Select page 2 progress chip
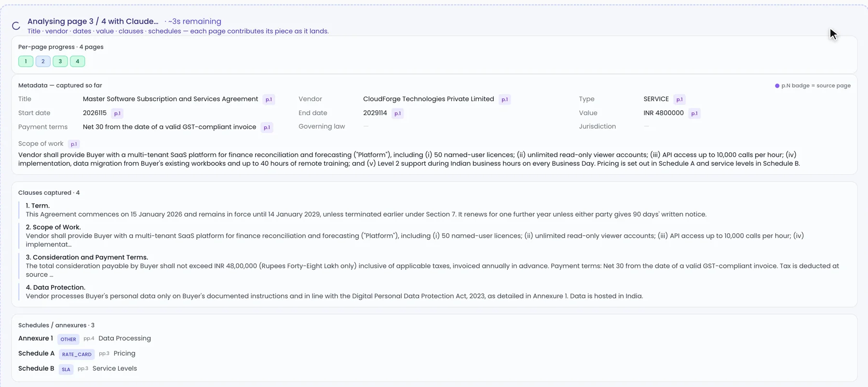Image resolution: width=868 pixels, height=387 pixels. 43,61
